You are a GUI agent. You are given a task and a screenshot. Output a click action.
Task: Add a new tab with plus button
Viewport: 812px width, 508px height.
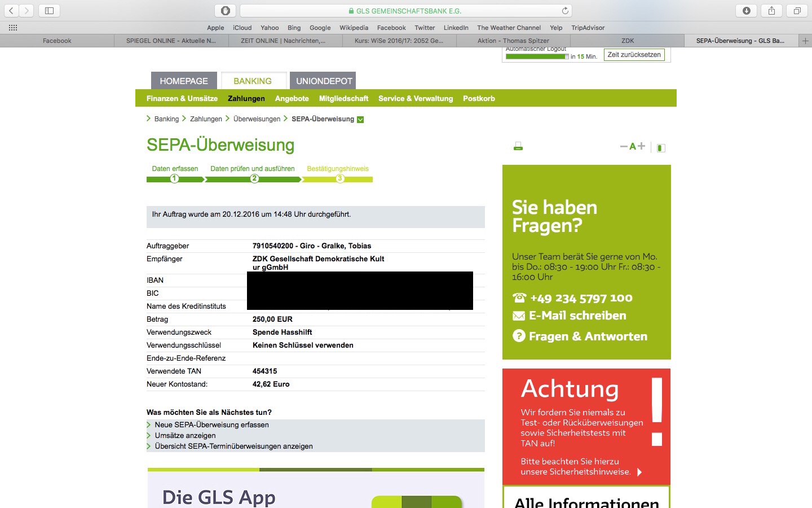(x=805, y=41)
